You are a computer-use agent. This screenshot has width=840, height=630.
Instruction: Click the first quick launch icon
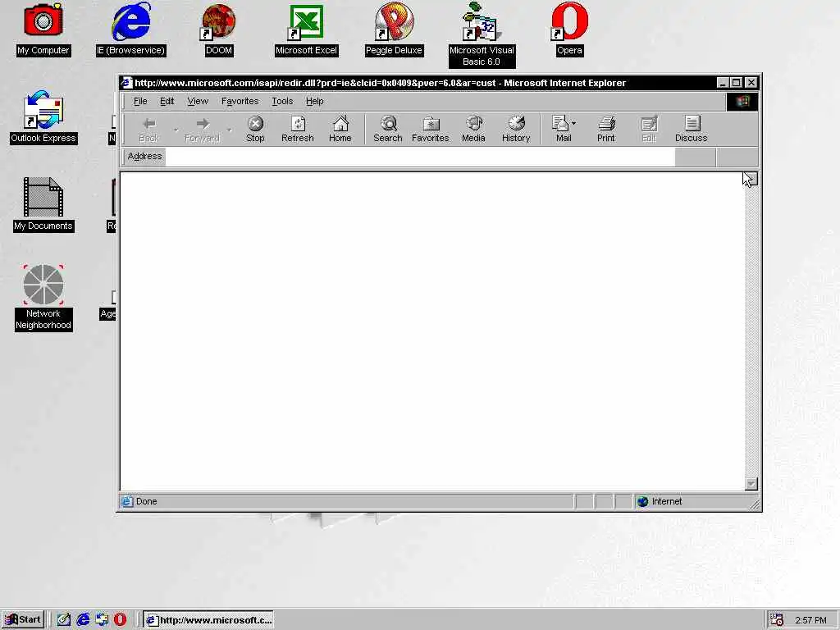(x=64, y=620)
